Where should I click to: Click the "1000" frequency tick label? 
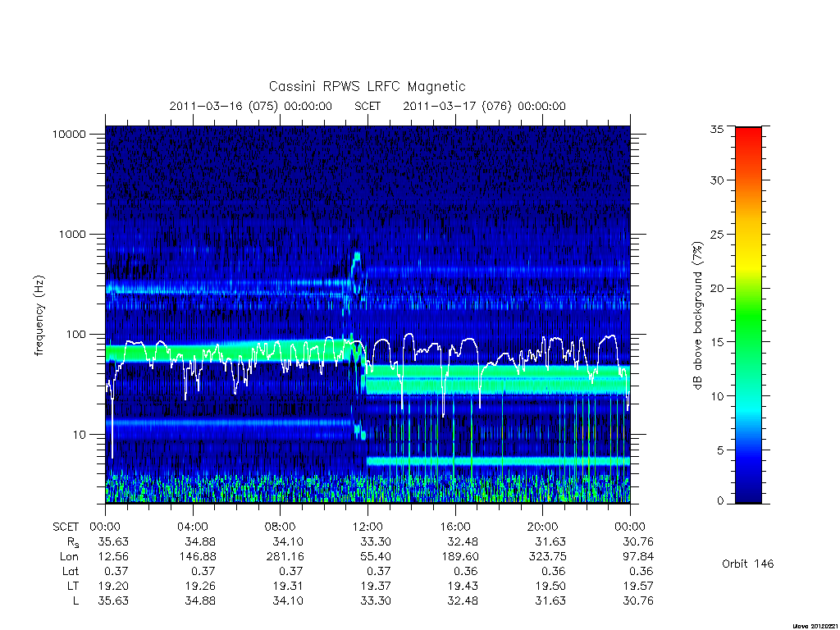click(x=72, y=234)
